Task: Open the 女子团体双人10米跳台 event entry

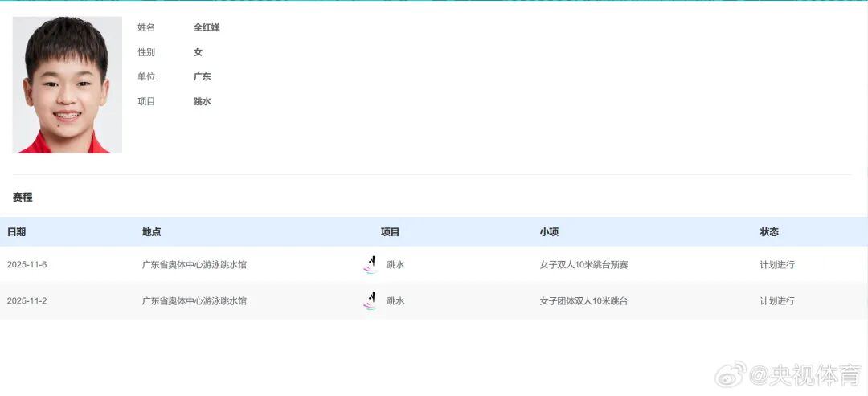Action: tap(583, 301)
